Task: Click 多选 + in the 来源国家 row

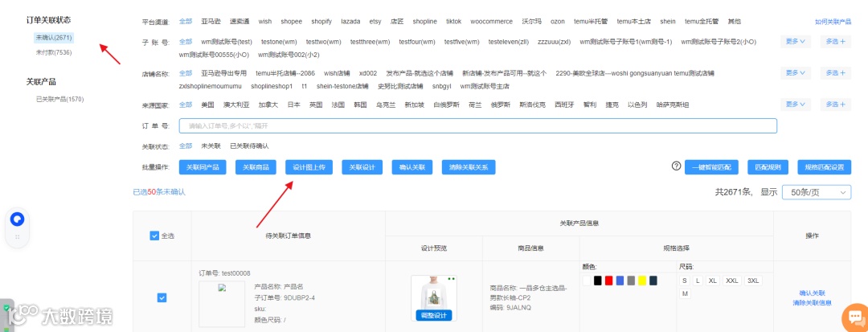Action: 835,104
